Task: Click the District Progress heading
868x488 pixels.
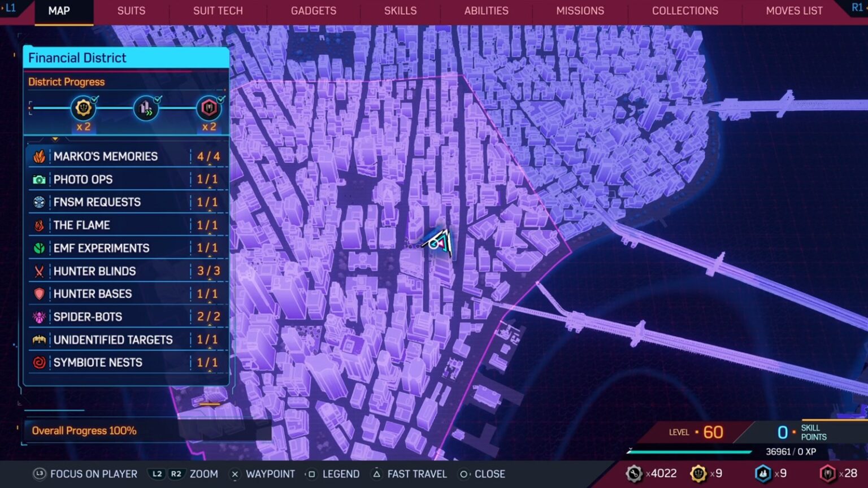Action: click(67, 82)
